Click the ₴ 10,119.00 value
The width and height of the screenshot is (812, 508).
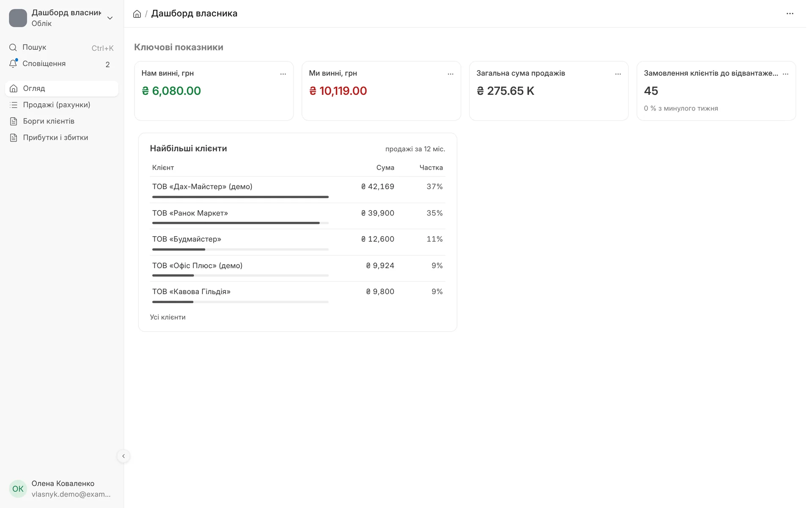[x=338, y=91]
